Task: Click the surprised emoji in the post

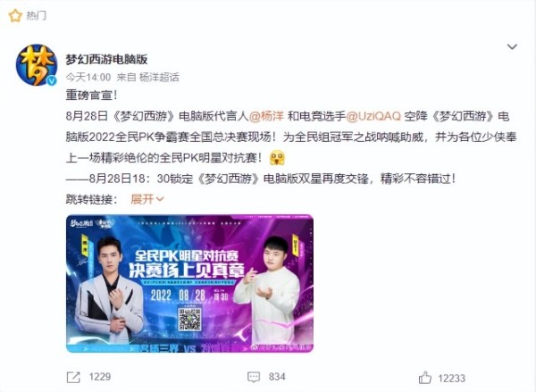Action: click(x=277, y=158)
